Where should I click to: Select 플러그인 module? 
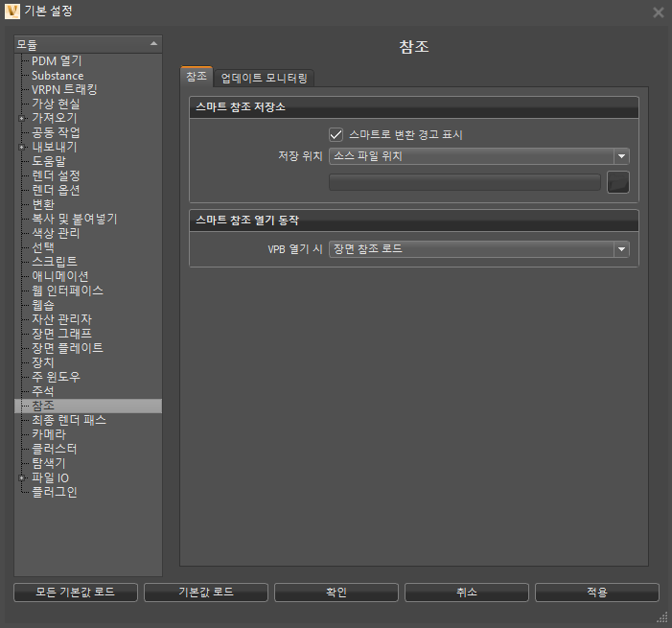[55, 492]
